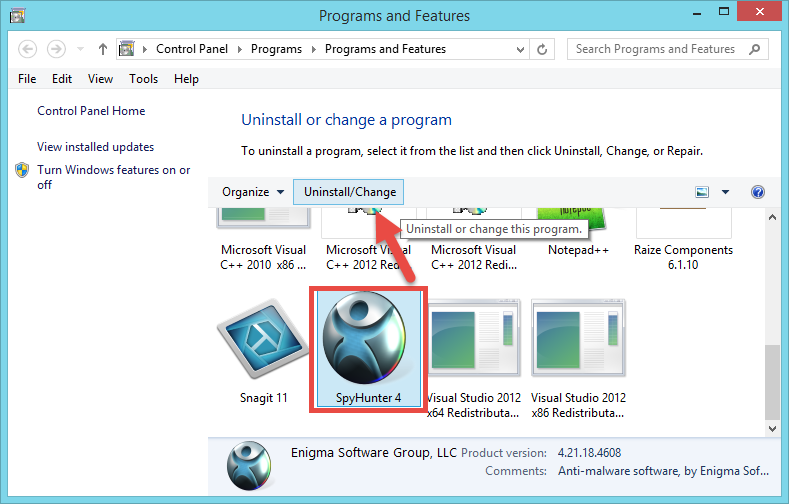Click the SpyHunter icon in details pane
The image size is (789, 504).
(249, 466)
